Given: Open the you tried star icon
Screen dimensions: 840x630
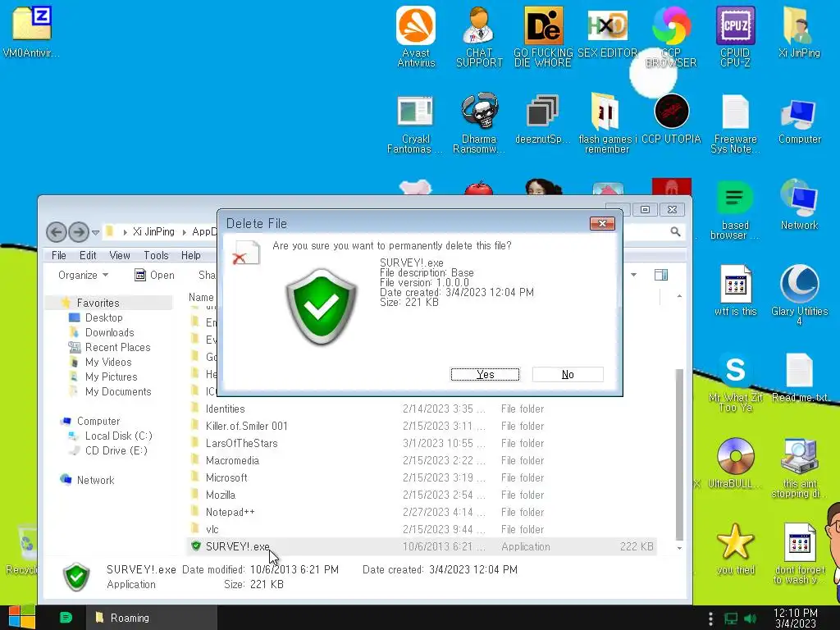Looking at the screenshot, I should pyautogui.click(x=735, y=549).
